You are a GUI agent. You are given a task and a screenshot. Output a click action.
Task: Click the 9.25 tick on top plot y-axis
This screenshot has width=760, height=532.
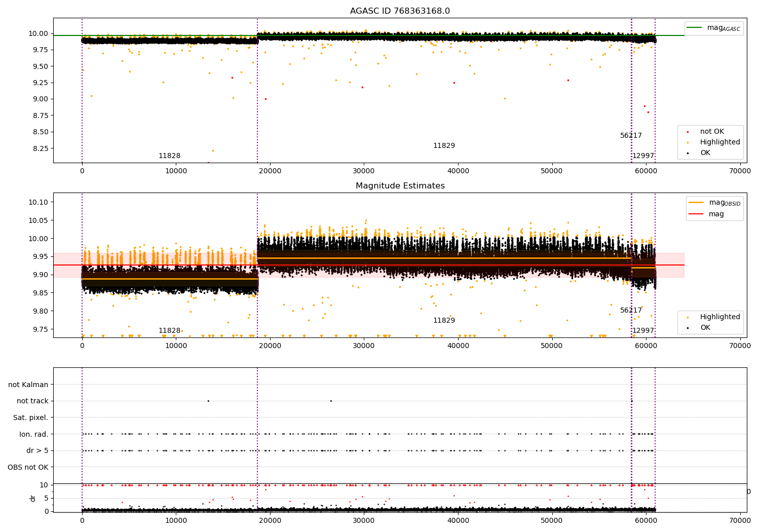(x=41, y=83)
